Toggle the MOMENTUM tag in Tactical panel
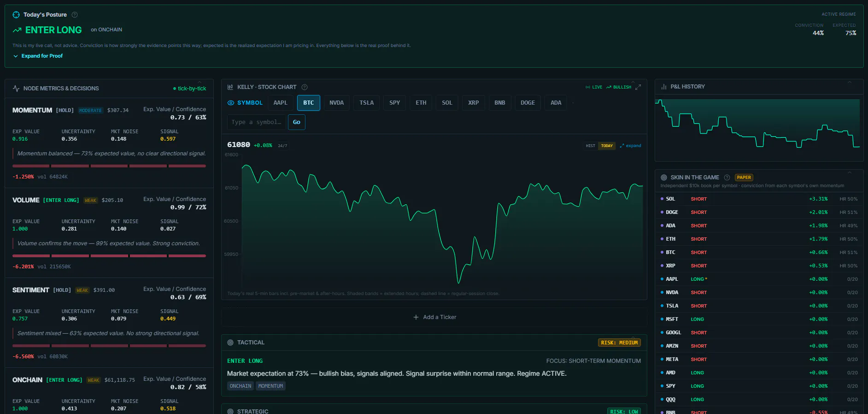868x414 pixels. 270,386
